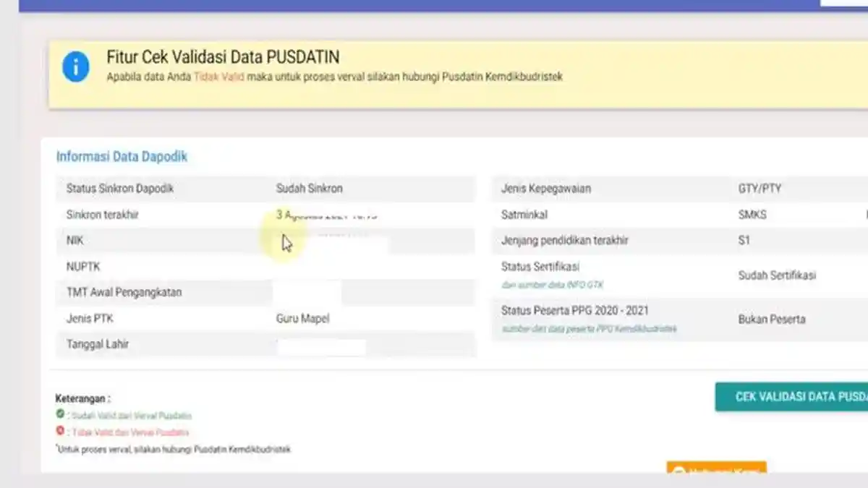Click the PPG Kemdikbudristek source note under Status Peserta
The height and width of the screenshot is (488, 868).
pos(590,329)
